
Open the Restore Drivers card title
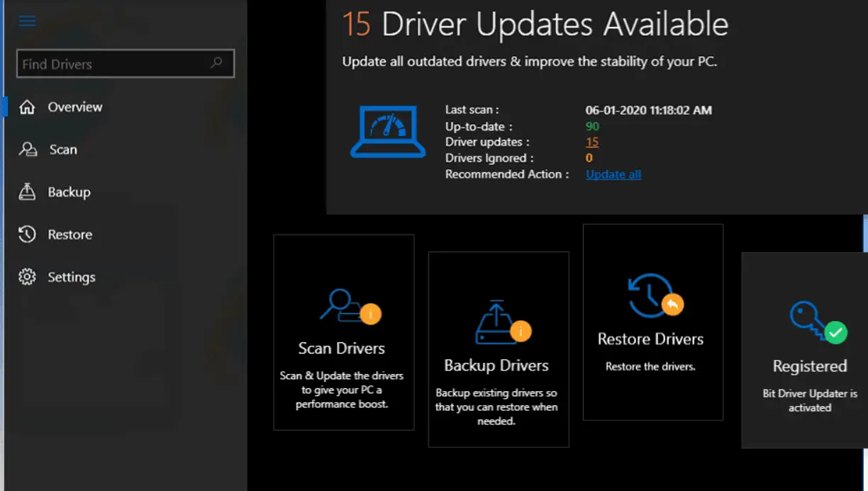pyautogui.click(x=650, y=339)
